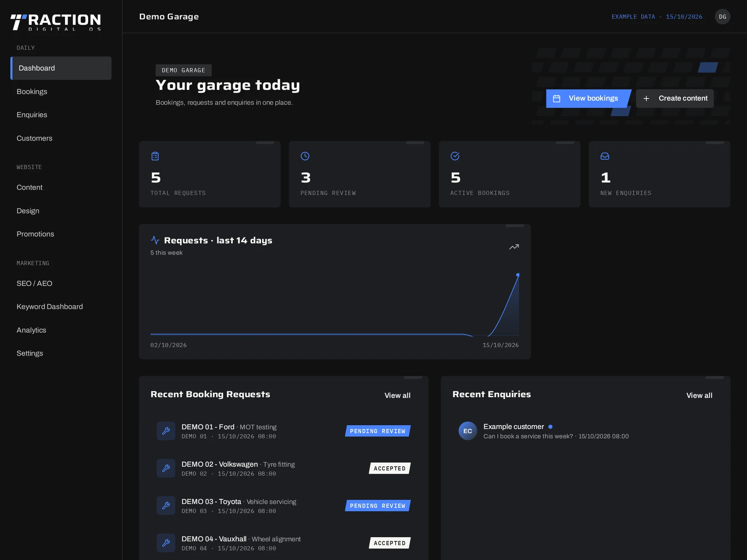Select Dashboard in the sidebar

point(61,68)
